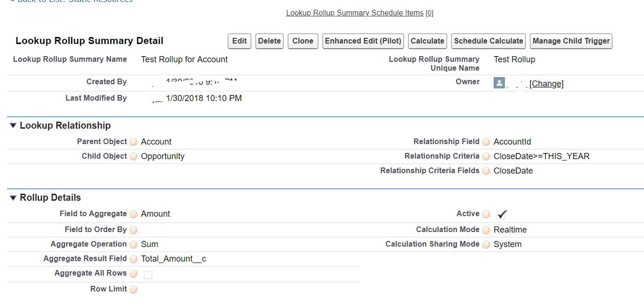Open help bubble next to Field to Aggregate
The width and height of the screenshot is (644, 306).
(x=133, y=214)
